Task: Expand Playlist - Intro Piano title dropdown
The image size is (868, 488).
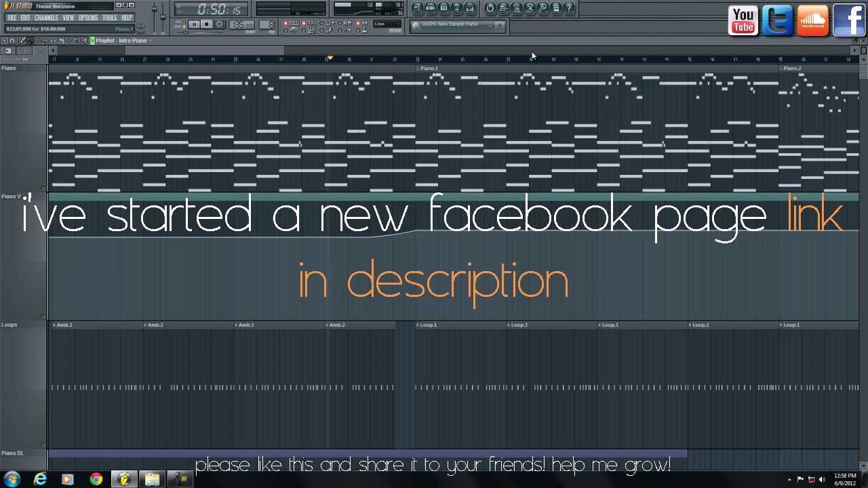Action: (149, 41)
